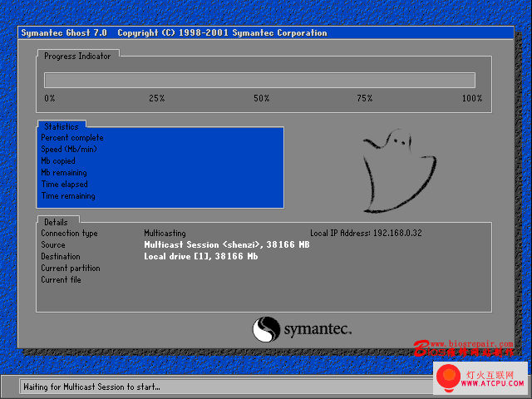
Task: Click the Symantec Ghost 7.0 title bar
Action: tap(266, 33)
